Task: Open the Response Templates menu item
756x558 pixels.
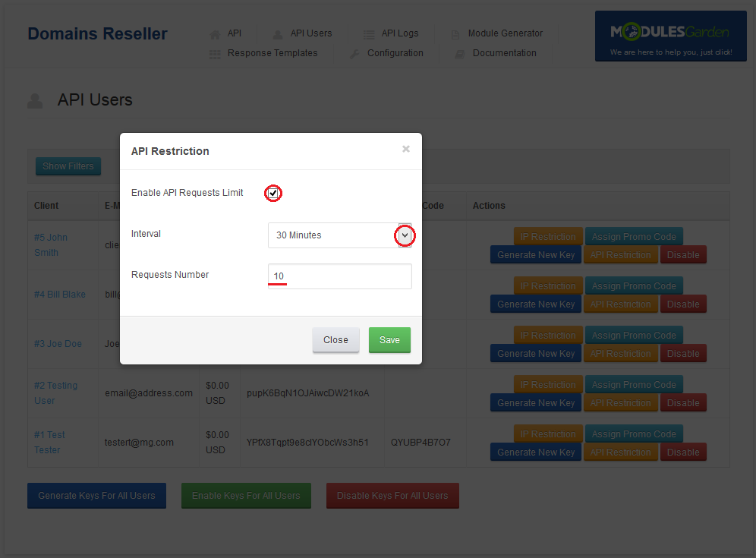Action: click(272, 53)
